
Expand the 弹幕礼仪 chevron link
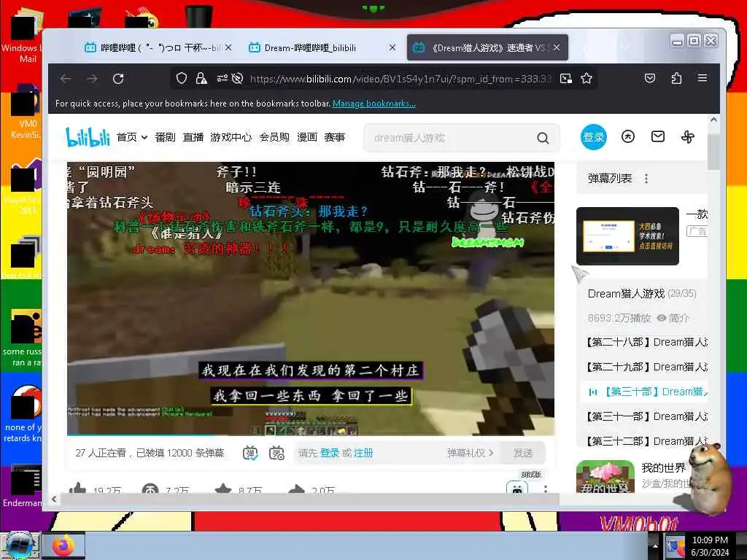[470, 453]
